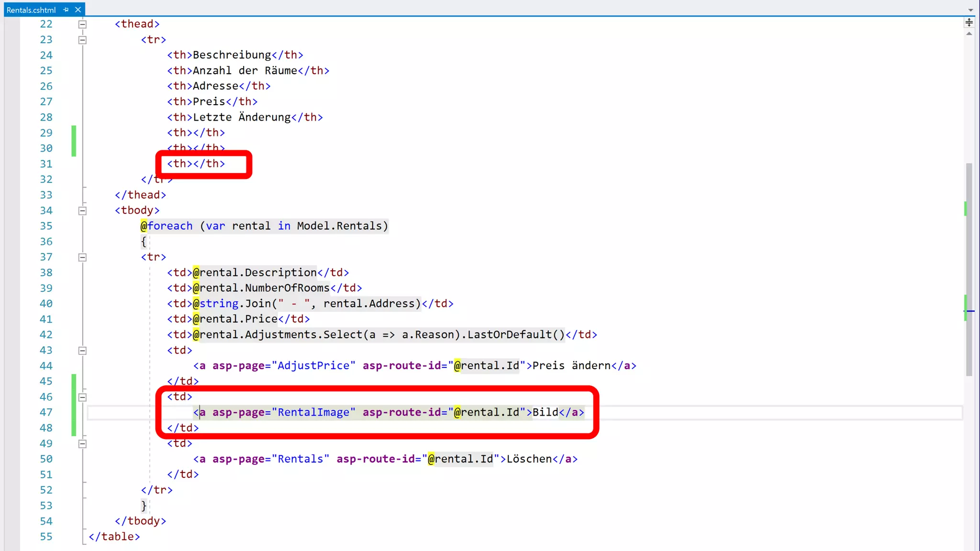Click the scrollbar up arrow
This screenshot has width=980, height=551.
coord(969,34)
